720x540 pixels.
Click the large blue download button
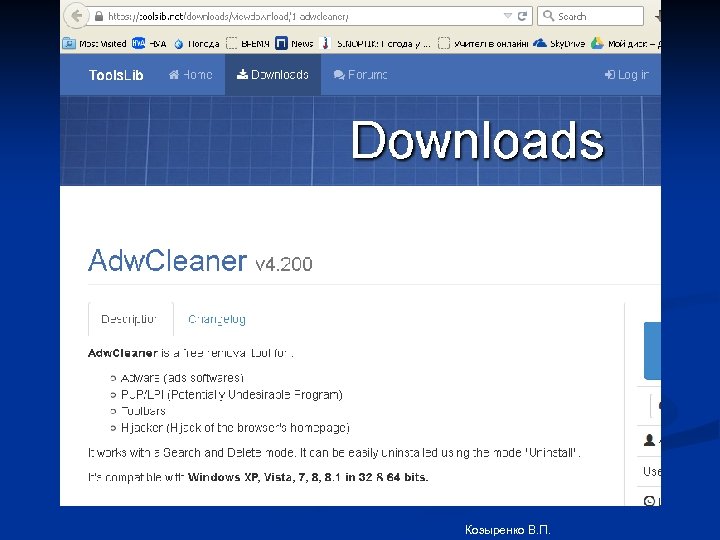pos(652,351)
